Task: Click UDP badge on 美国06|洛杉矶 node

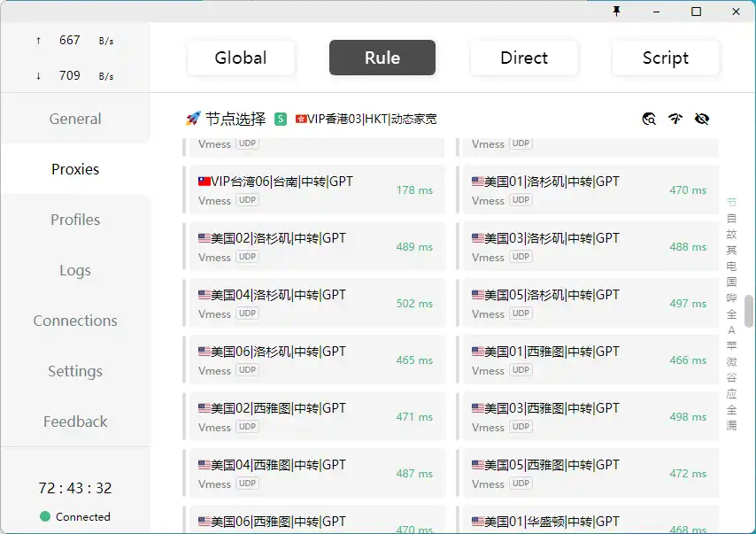Action: coord(247,370)
